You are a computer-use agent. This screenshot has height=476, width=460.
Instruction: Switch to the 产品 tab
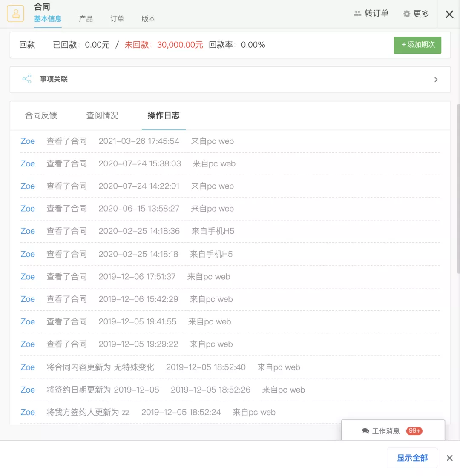point(86,19)
